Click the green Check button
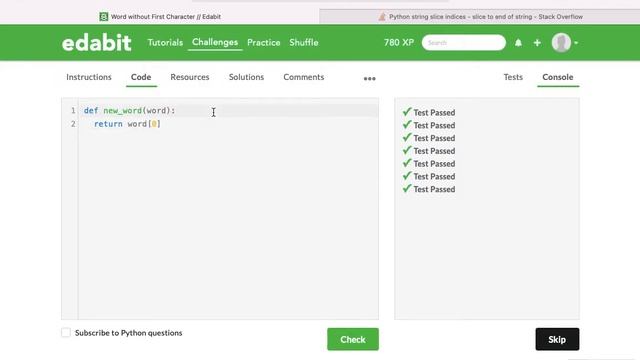This screenshot has width=640, height=360. click(353, 339)
